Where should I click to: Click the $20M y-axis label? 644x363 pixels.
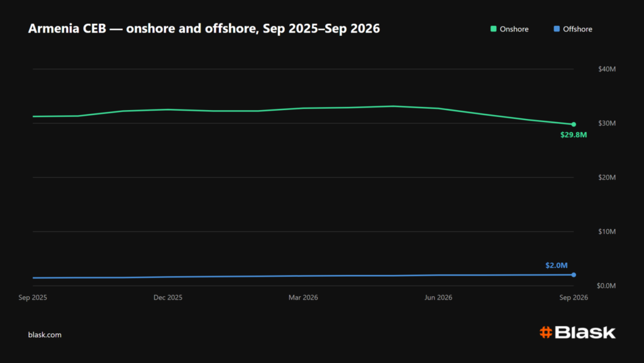pyautogui.click(x=607, y=177)
